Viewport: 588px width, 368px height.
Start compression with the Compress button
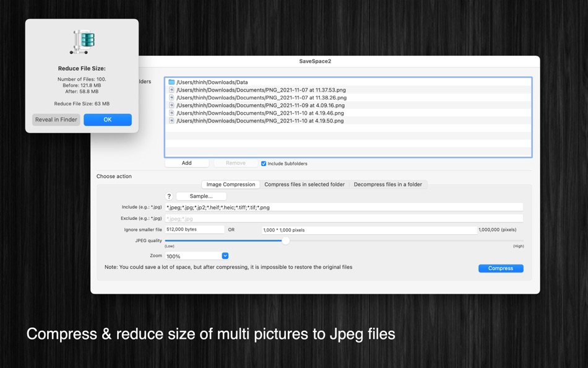point(501,268)
